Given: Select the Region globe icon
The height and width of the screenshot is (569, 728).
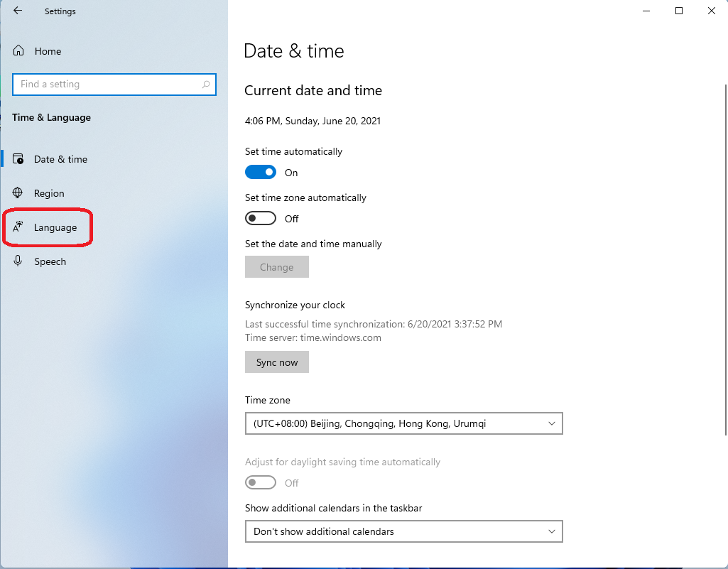Looking at the screenshot, I should pyautogui.click(x=18, y=193).
